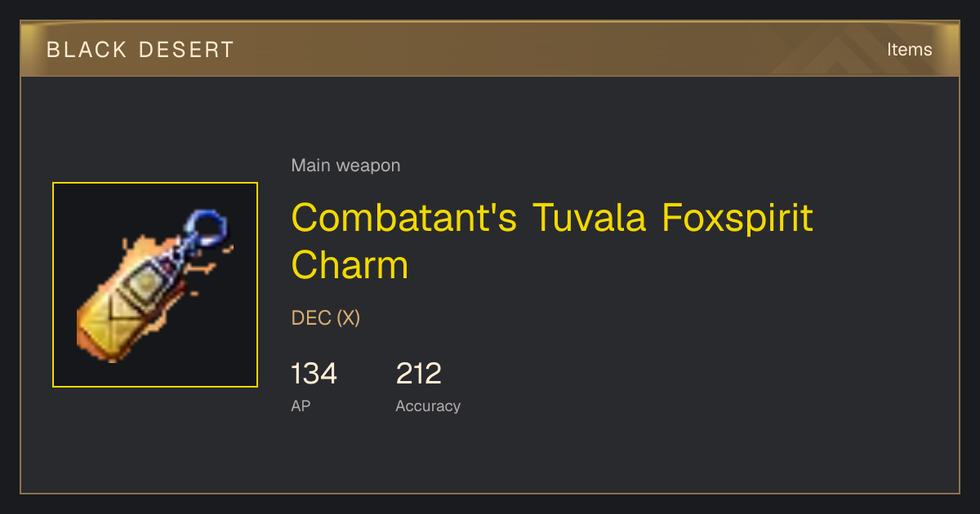
Task: Click the word Combatant's in item title
Action: point(404,219)
